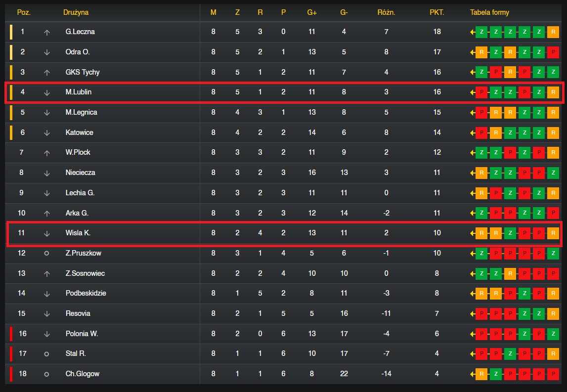This screenshot has height=392, width=567.
Task: Click the down arrow beside Odra O.
Action: [x=46, y=52]
